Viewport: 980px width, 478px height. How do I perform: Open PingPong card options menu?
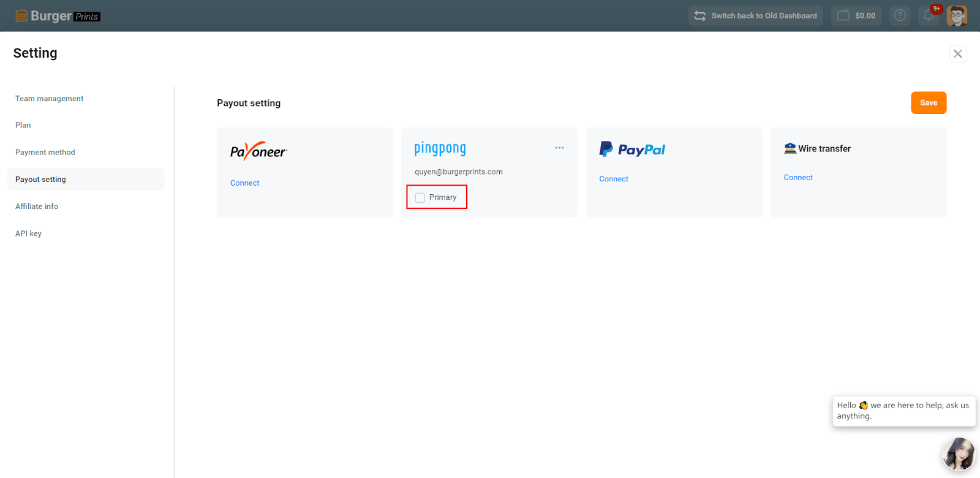coord(559,148)
